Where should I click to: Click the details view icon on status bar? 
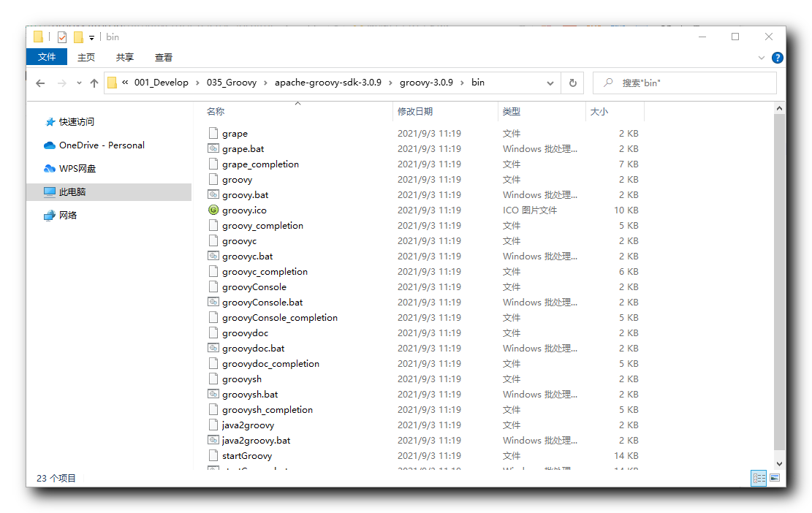click(x=759, y=478)
